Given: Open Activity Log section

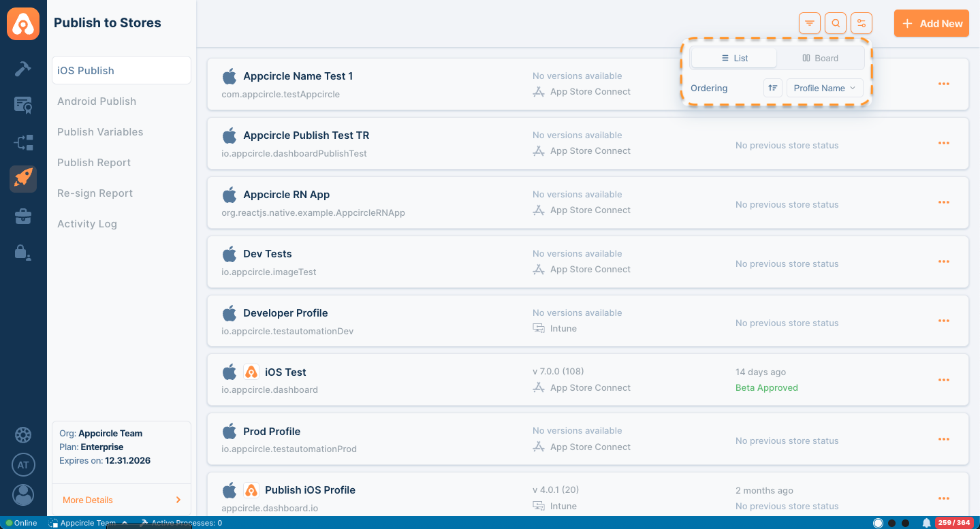Looking at the screenshot, I should pyautogui.click(x=87, y=223).
